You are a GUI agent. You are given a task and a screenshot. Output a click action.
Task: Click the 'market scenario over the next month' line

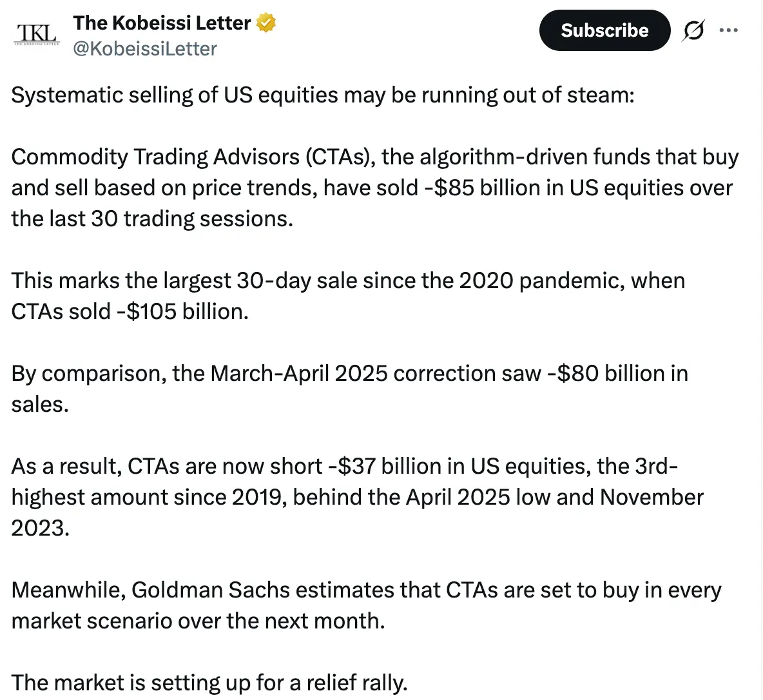[x=198, y=621]
